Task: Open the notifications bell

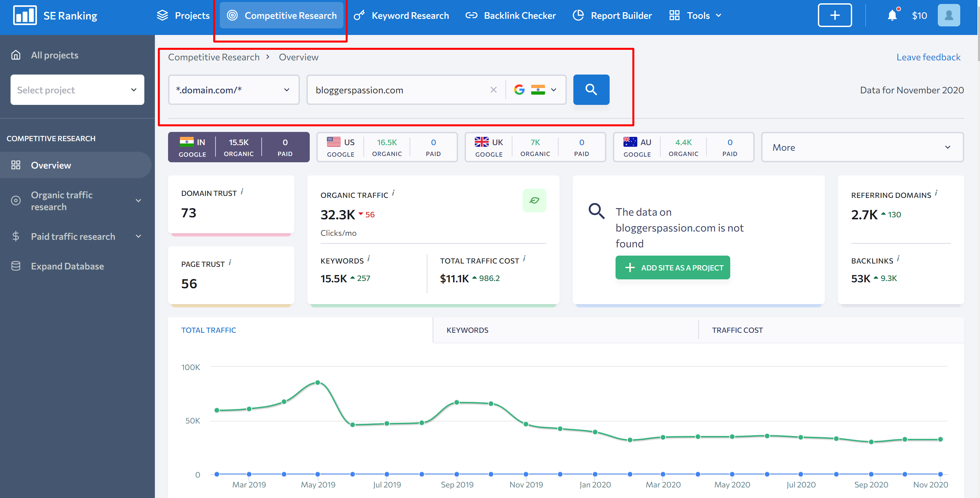Action: 892,16
